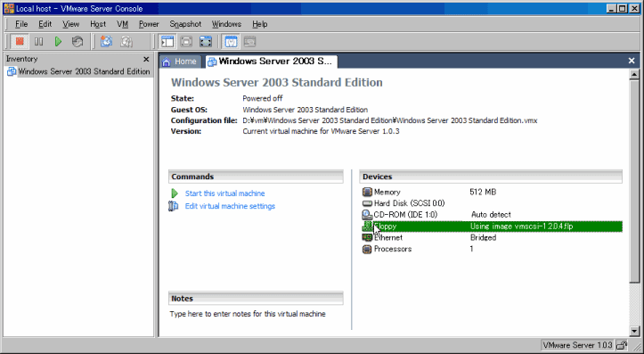The image size is (644, 354).
Task: Click the Processors device icon
Action: click(x=367, y=249)
